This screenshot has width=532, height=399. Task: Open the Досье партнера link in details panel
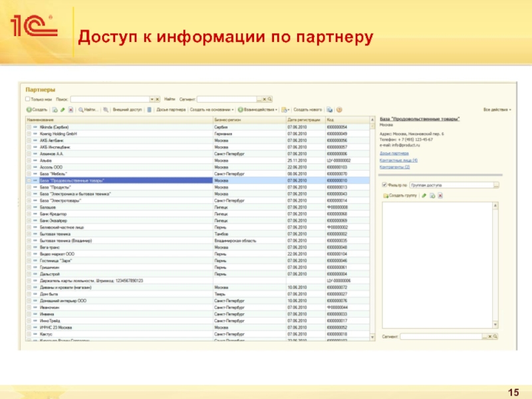pos(394,154)
